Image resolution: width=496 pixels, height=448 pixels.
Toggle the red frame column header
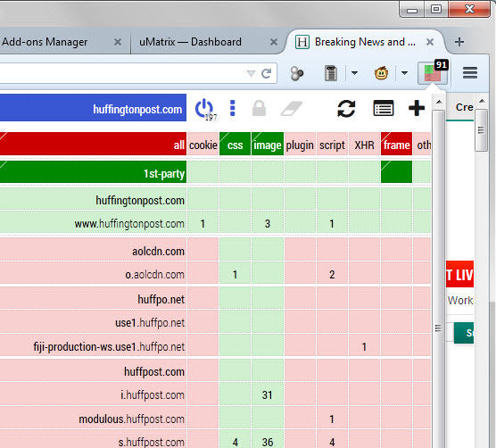coord(396,144)
